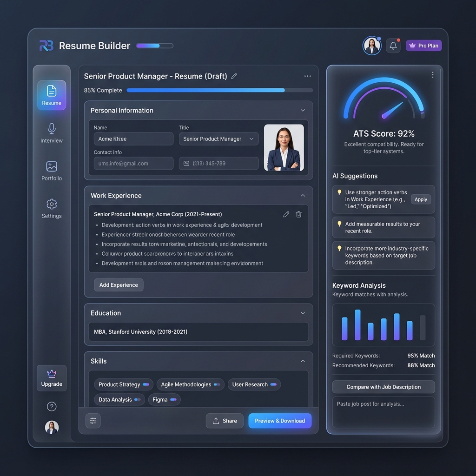Click the profile photo thumbnail in Personal Information
476x476 pixels.
pyautogui.click(x=284, y=147)
